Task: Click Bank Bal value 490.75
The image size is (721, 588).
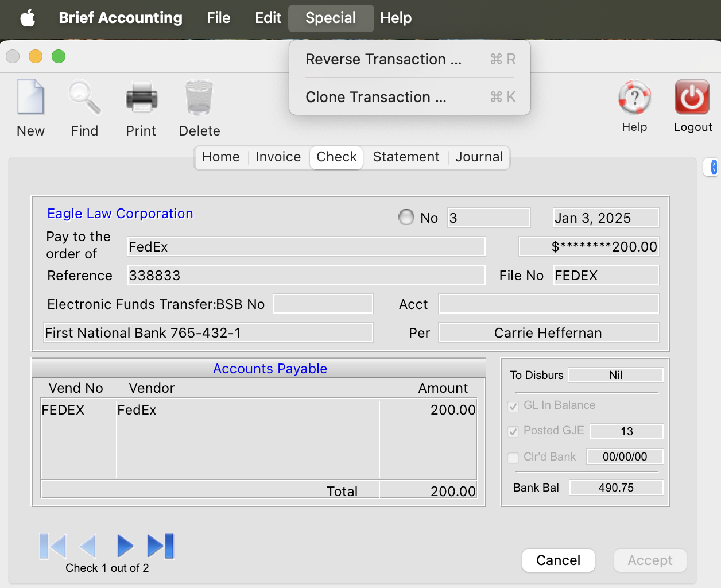Action: click(x=616, y=488)
